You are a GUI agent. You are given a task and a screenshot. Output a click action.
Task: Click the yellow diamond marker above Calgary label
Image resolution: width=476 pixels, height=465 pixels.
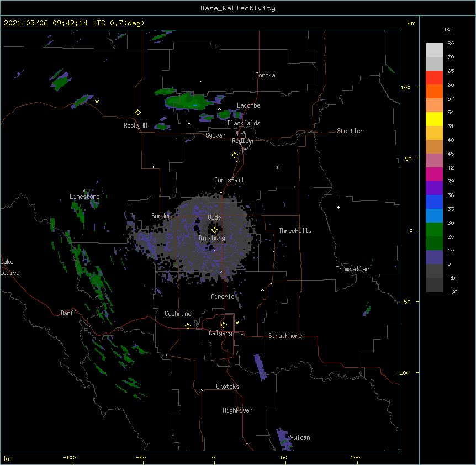[x=224, y=325]
